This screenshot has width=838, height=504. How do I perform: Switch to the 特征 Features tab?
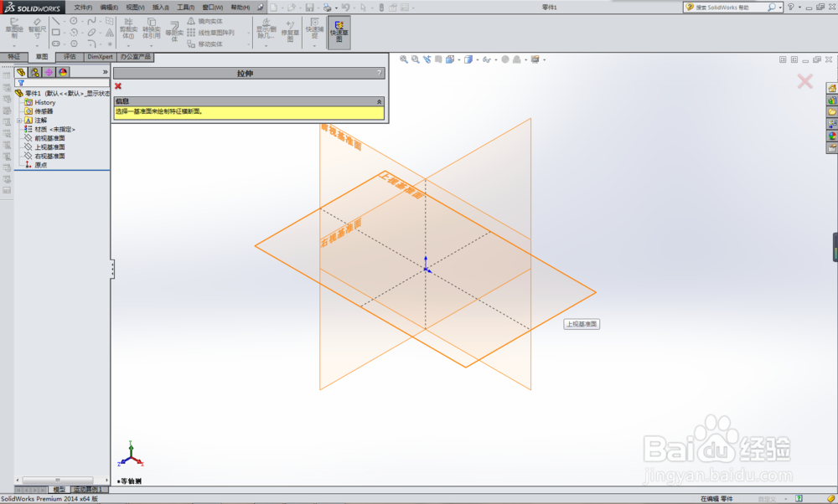coord(14,57)
